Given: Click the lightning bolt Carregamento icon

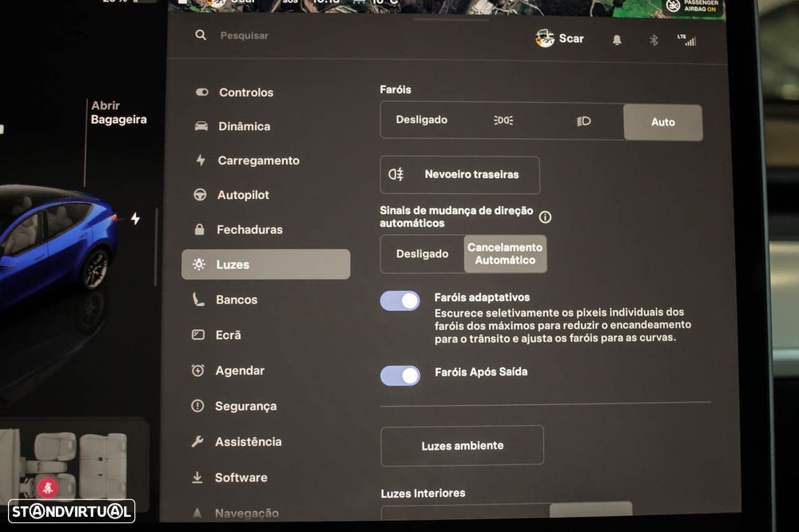Looking at the screenshot, I should [x=201, y=160].
